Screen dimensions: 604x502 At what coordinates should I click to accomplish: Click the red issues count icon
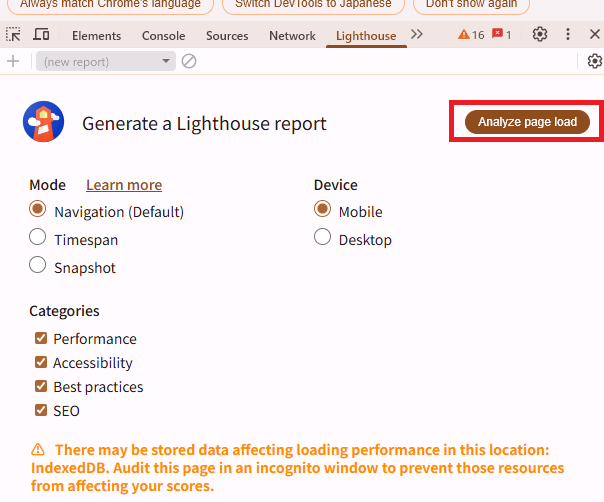click(497, 35)
